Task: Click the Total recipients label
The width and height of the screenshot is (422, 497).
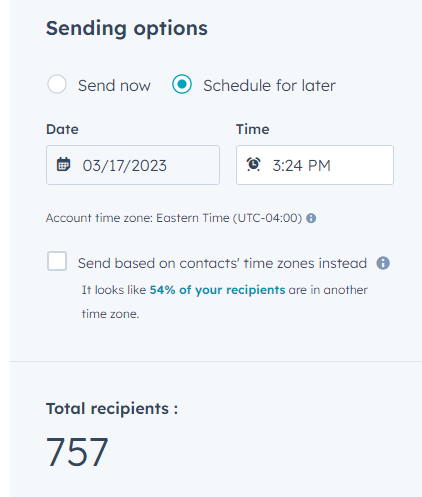Action: pos(112,409)
